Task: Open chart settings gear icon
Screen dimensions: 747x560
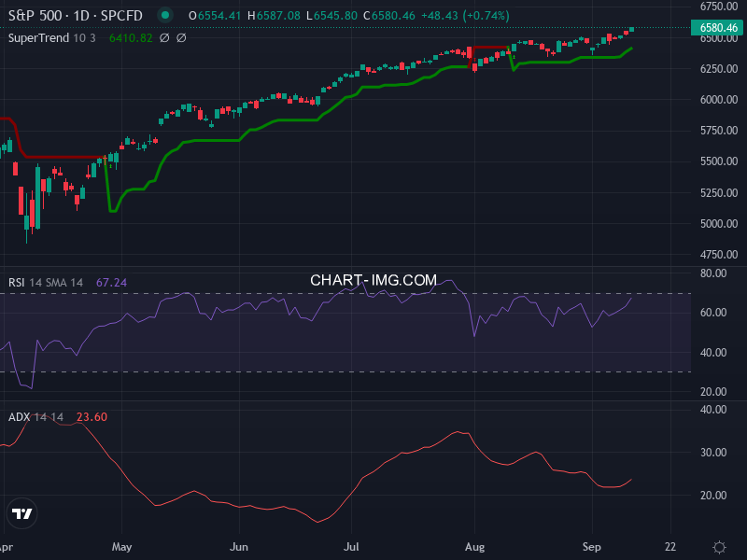Action: click(719, 547)
